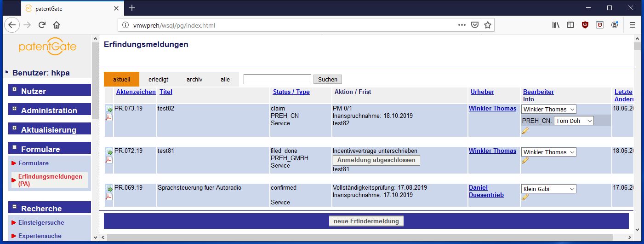644x244 pixels.
Task: Show site information icon in address bar
Action: point(125,25)
